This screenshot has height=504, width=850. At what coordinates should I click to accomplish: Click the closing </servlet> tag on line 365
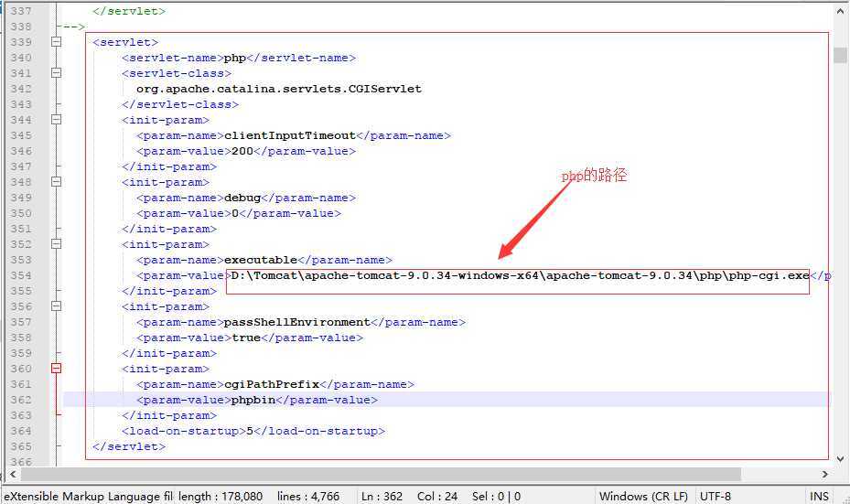[129, 446]
